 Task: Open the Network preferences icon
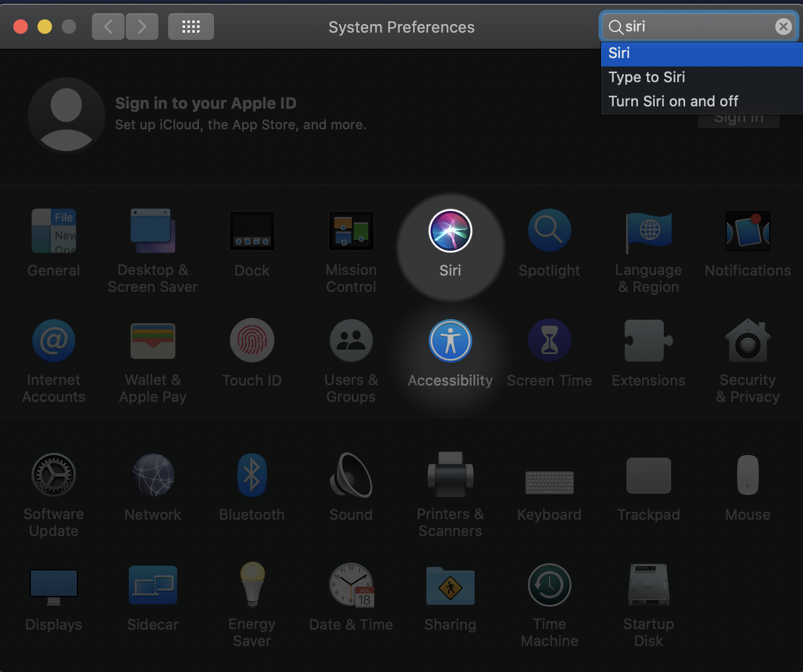153,476
